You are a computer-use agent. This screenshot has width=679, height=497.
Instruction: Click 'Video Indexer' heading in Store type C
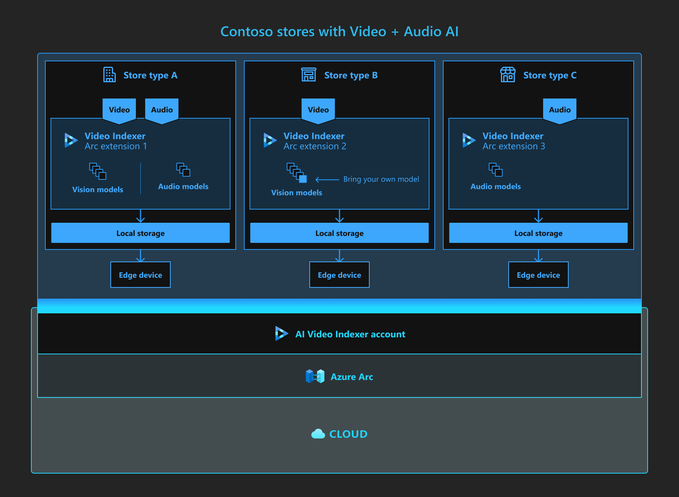[x=513, y=136]
